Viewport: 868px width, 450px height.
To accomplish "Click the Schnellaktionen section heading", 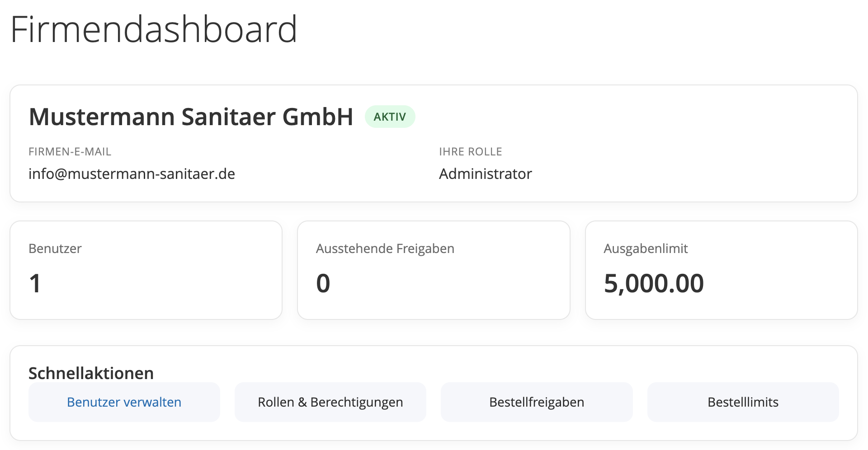I will click(x=91, y=373).
